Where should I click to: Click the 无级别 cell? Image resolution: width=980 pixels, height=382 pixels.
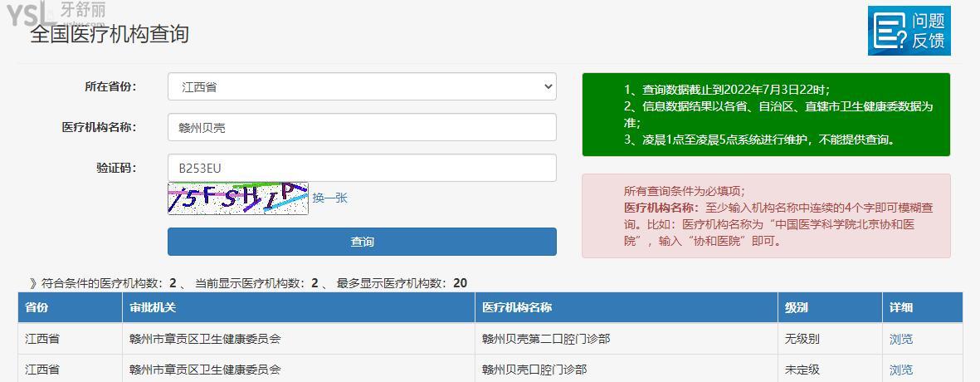click(x=830, y=339)
